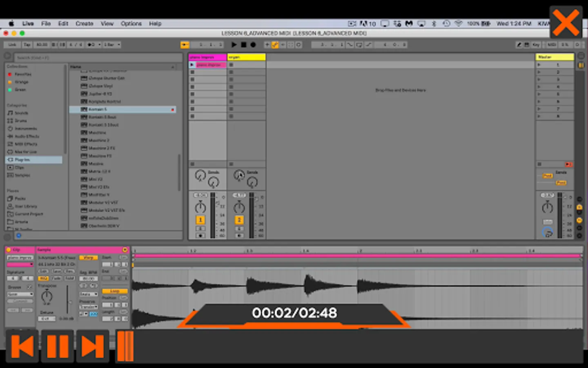Launch Master scene 1
Image resolution: width=588 pixels, height=368 pixels.
pyautogui.click(x=539, y=65)
